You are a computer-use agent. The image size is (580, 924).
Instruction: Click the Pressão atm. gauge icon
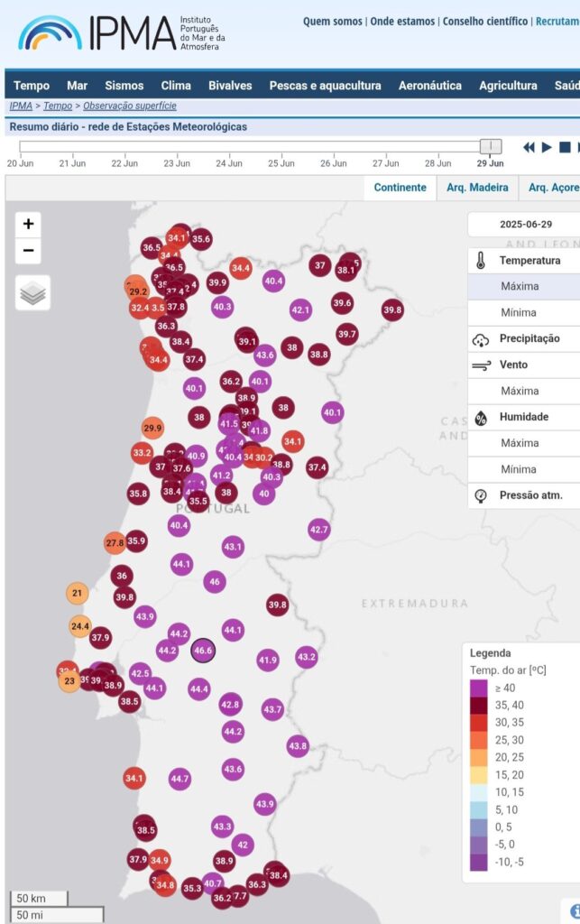click(481, 495)
